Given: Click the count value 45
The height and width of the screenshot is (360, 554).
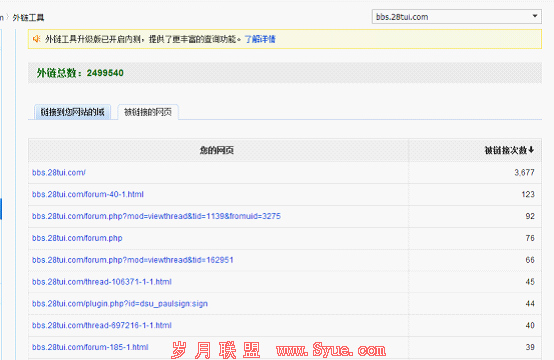Looking at the screenshot, I should click(x=530, y=282).
